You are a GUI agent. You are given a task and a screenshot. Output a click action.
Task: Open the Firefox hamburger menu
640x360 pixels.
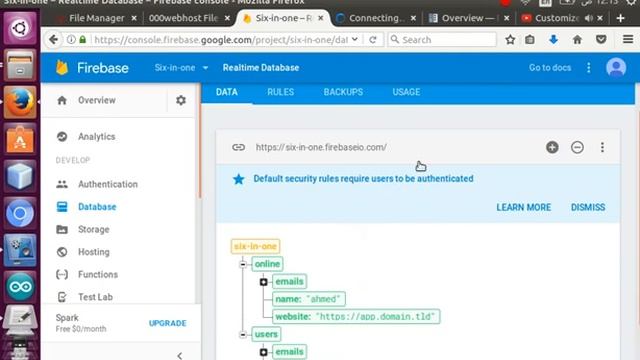click(628, 40)
